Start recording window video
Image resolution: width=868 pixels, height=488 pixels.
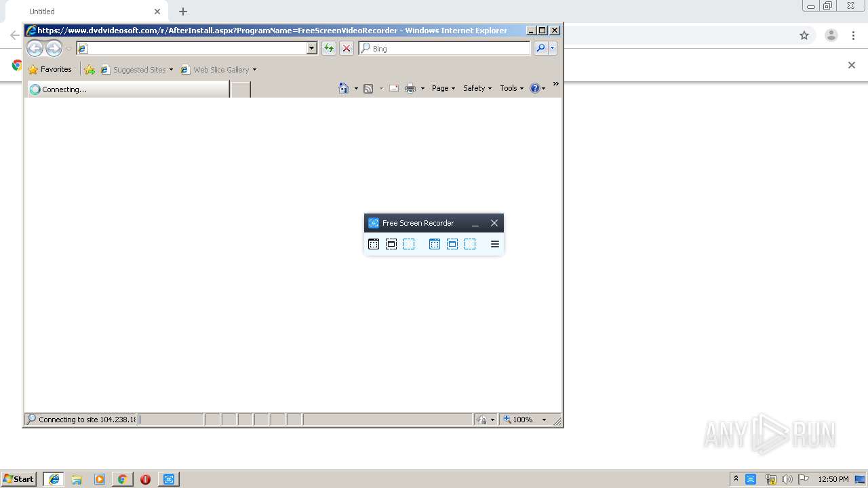pos(452,244)
